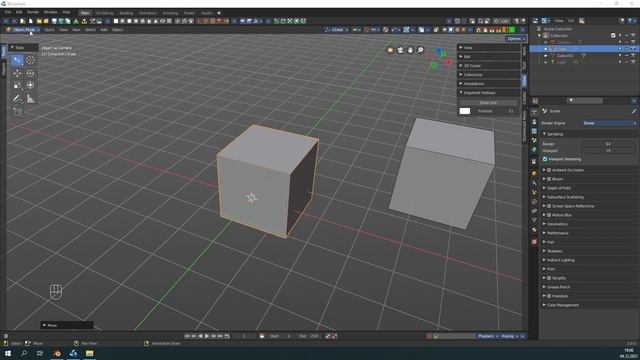
Task: Enable the Motion Blur checkbox
Action: 549,215
